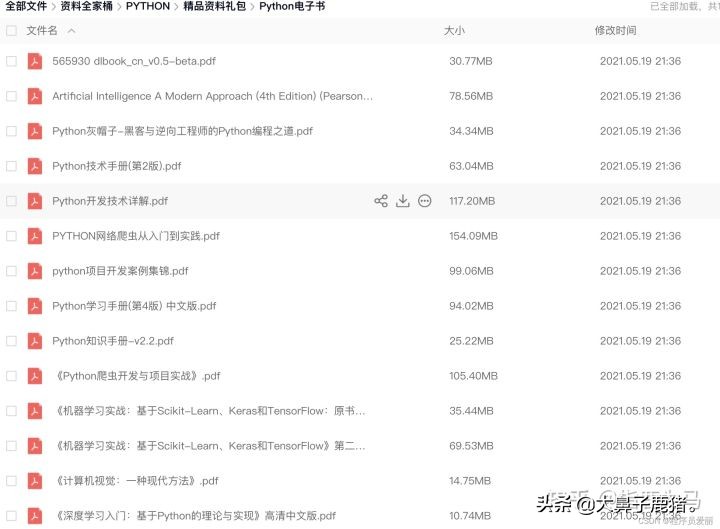This screenshot has width=720, height=529.
Task: Open Python灰帽子-黑客与逆向工程师 file name
Action: pyautogui.click(x=182, y=131)
